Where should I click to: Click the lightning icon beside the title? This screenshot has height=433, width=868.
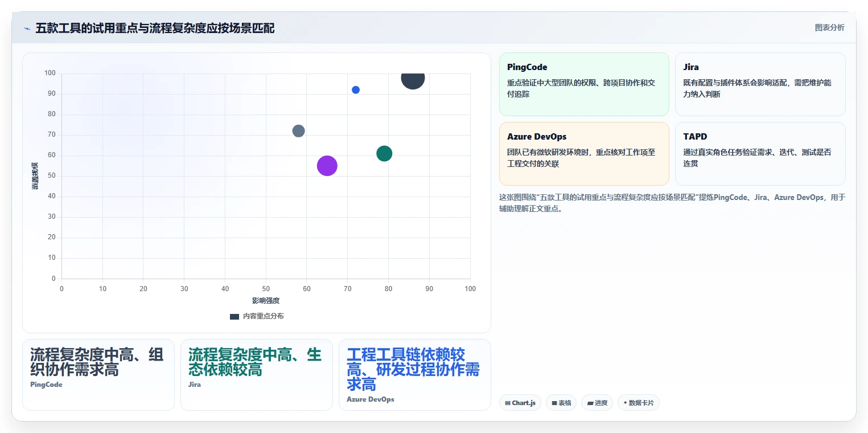(x=27, y=28)
